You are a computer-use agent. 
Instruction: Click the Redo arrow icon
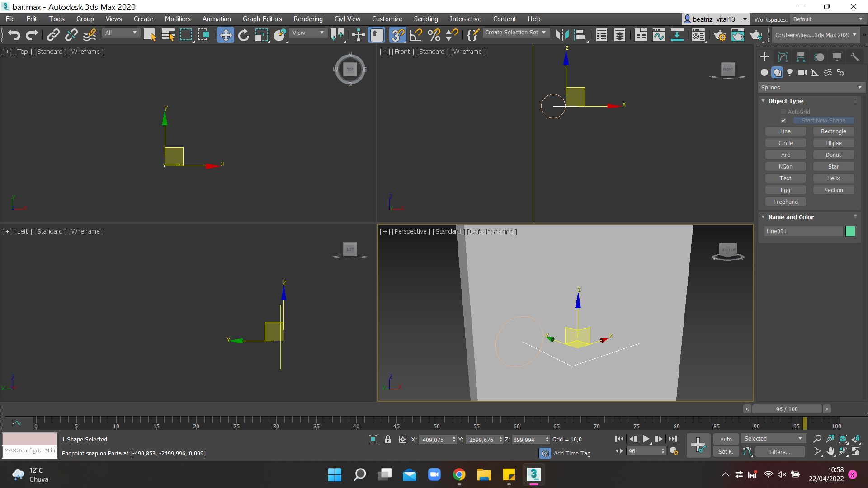32,35
